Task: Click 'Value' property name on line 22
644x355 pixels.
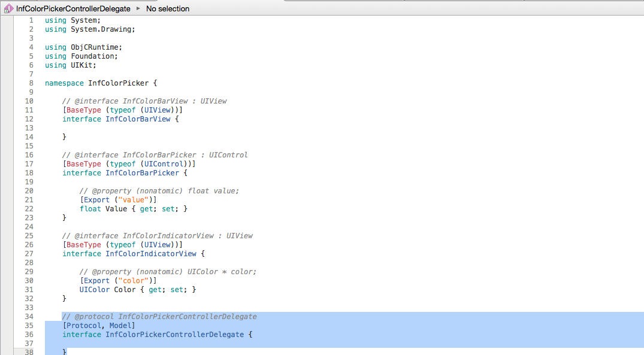Action: tap(116, 209)
